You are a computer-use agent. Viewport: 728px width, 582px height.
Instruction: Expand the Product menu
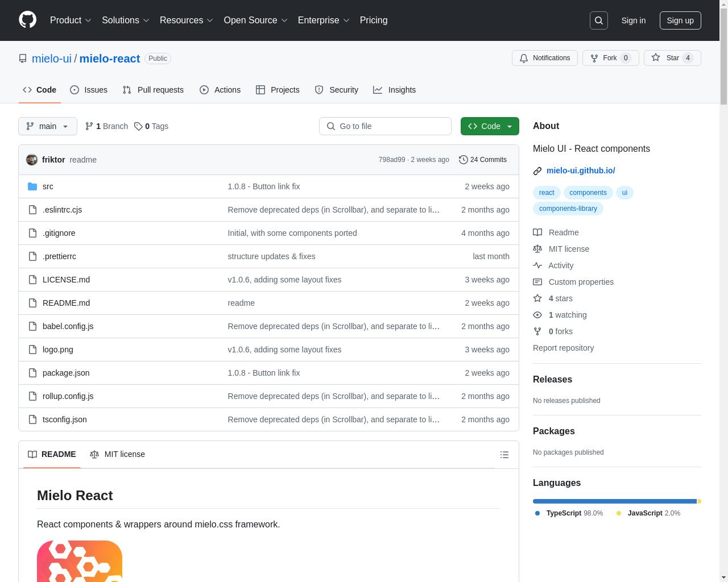(x=71, y=20)
